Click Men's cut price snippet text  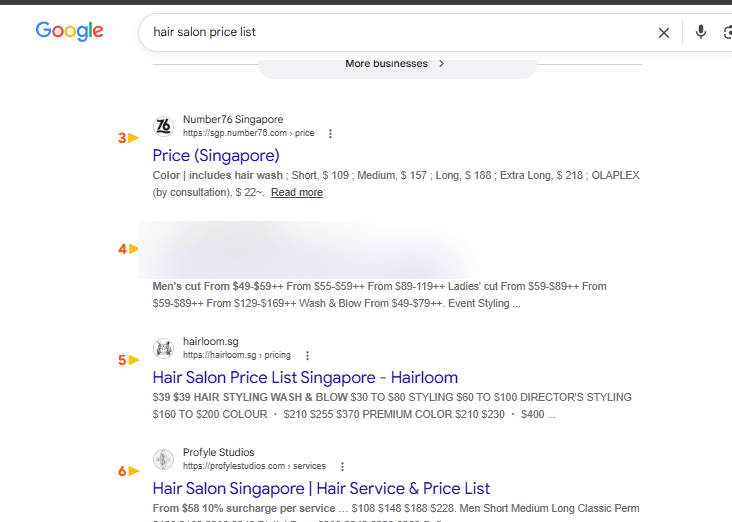tap(380, 295)
